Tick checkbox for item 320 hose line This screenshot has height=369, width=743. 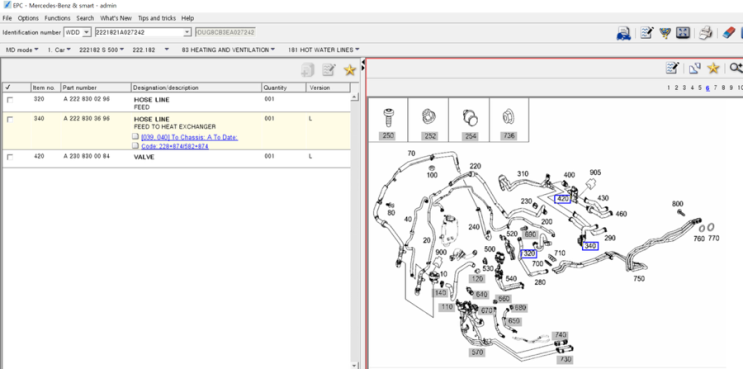[10, 100]
